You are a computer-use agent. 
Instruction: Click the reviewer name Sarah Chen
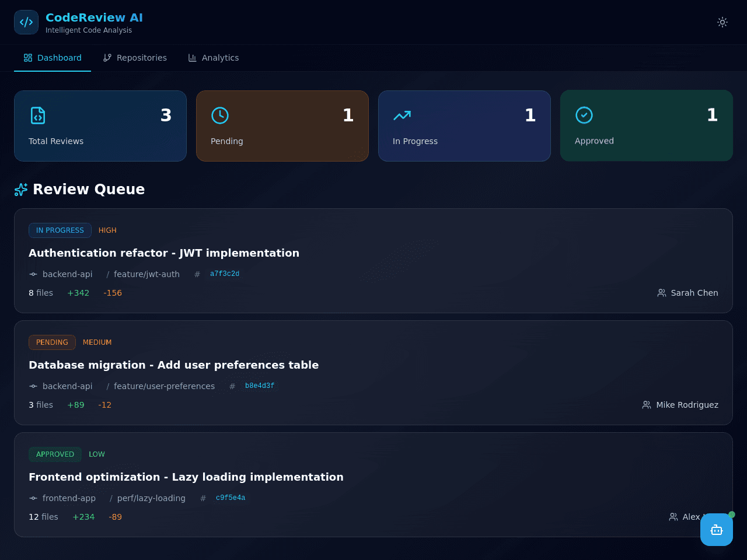pyautogui.click(x=694, y=293)
